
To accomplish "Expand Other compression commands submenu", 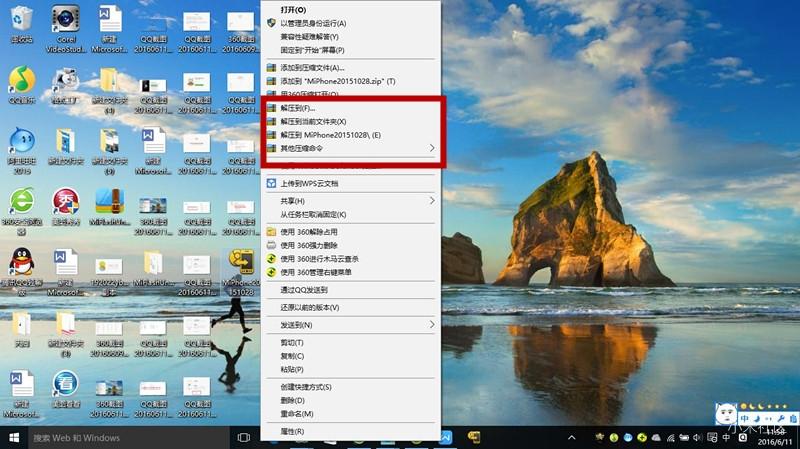I will pos(350,148).
